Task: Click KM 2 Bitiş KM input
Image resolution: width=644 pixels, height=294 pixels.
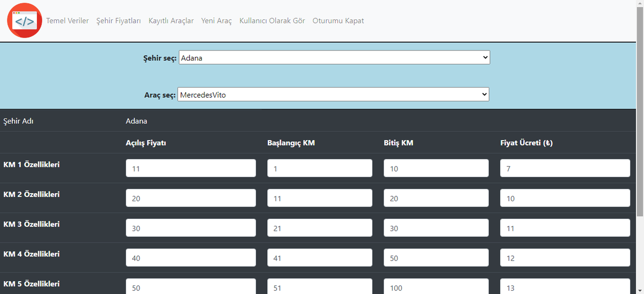Action: 436,198
